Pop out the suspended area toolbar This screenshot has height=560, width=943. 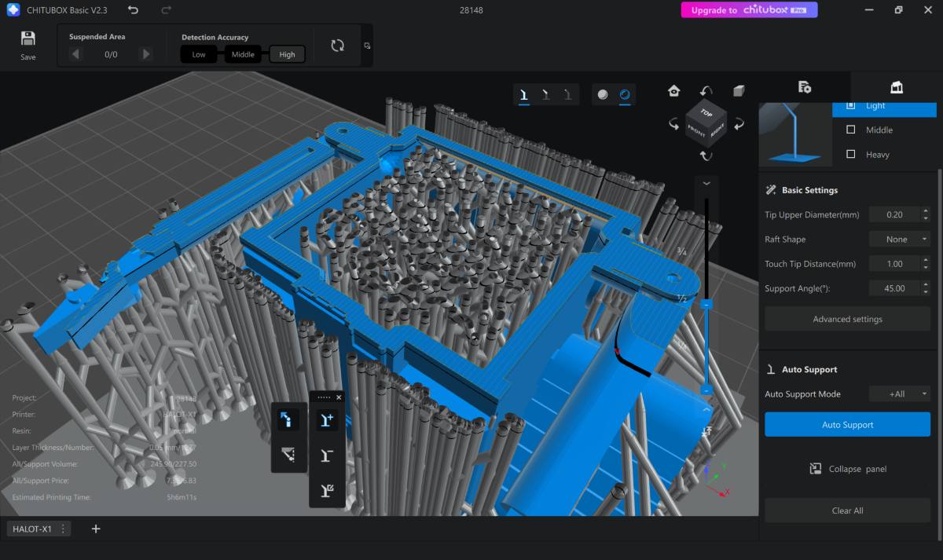367,46
